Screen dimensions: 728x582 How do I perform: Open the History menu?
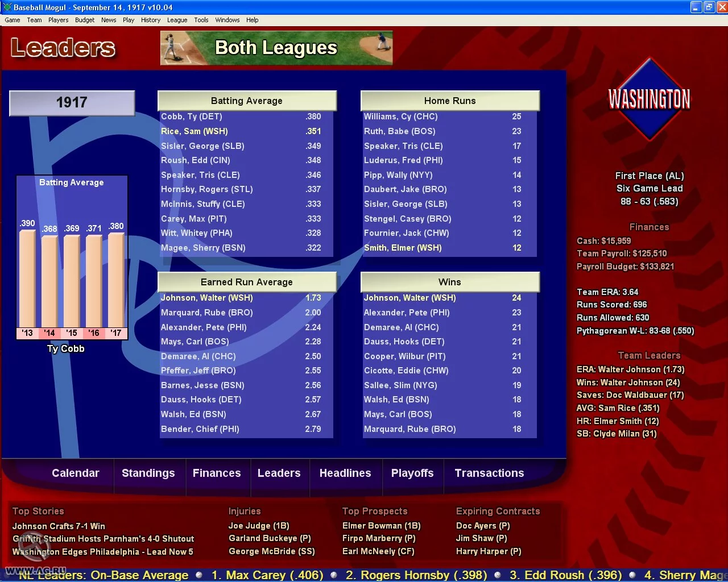pos(151,20)
